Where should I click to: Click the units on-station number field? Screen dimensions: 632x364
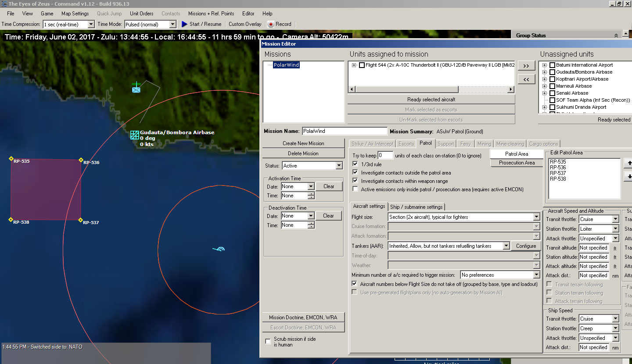click(385, 155)
